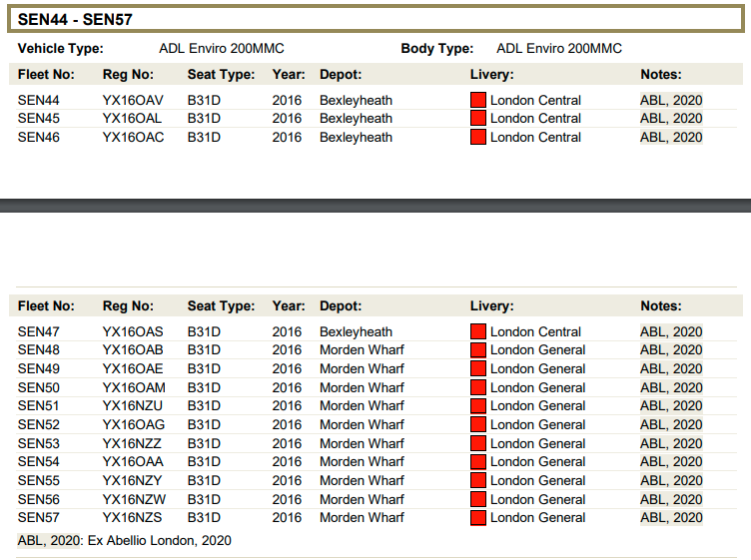This screenshot has height=560, width=751.
Task: Click the red livery square for SEN50
Action: point(477,387)
